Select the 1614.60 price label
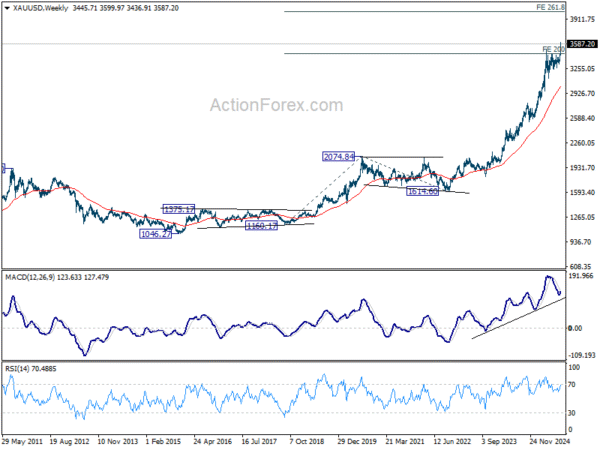 pyautogui.click(x=422, y=191)
